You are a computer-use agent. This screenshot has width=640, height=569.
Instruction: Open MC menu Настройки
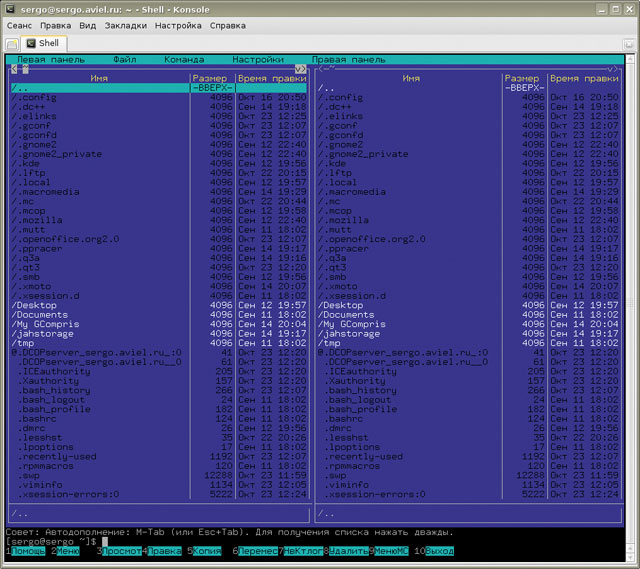[x=258, y=60]
